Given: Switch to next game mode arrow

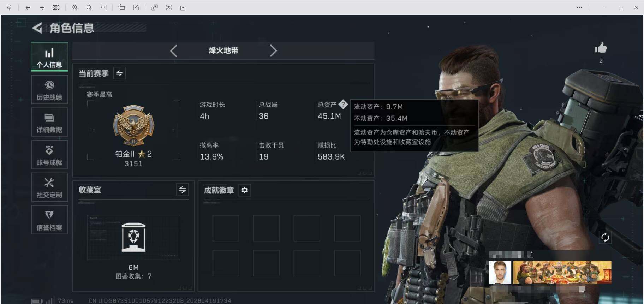Looking at the screenshot, I should pyautogui.click(x=273, y=51).
